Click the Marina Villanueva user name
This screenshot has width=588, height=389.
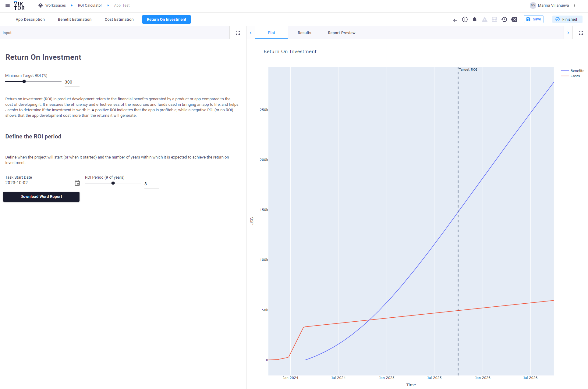553,5
